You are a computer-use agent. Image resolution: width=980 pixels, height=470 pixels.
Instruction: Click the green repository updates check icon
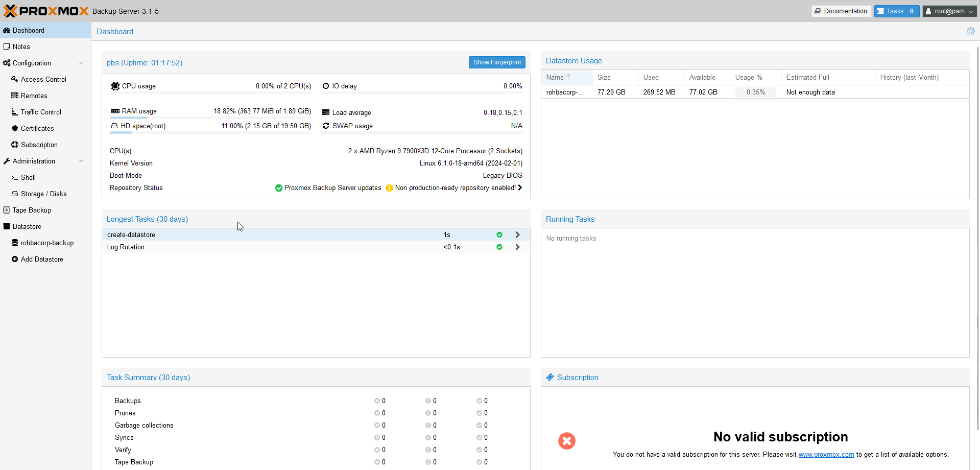coord(279,188)
